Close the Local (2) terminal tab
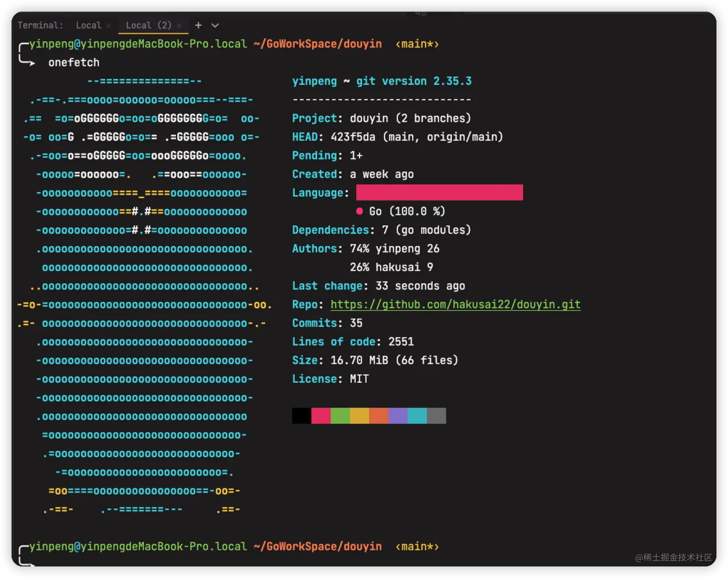Viewport: 728px width, 578px height. [x=179, y=26]
